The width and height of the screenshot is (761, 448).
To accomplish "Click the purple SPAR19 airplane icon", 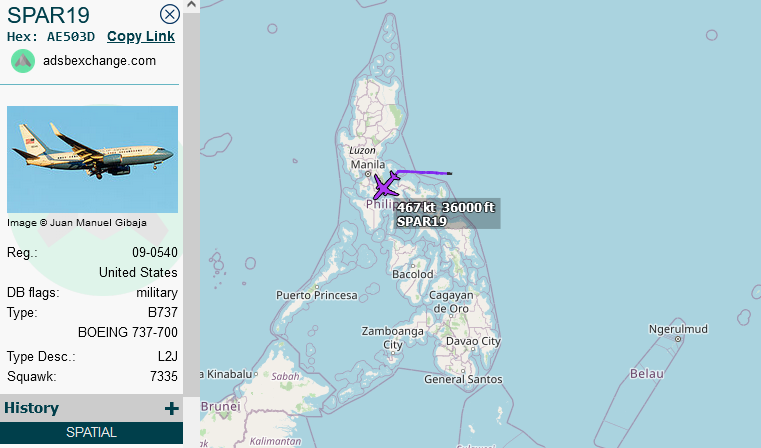I will (386, 185).
